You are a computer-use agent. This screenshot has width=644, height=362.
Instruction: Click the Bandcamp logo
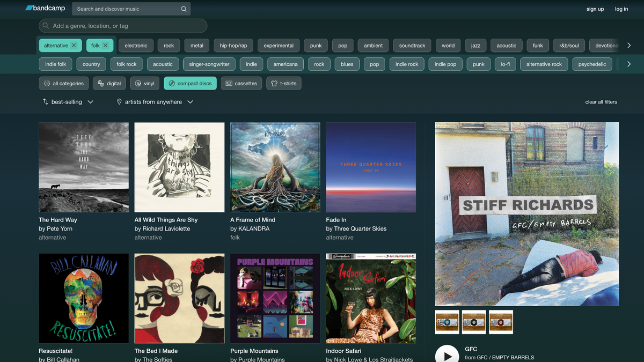click(44, 8)
